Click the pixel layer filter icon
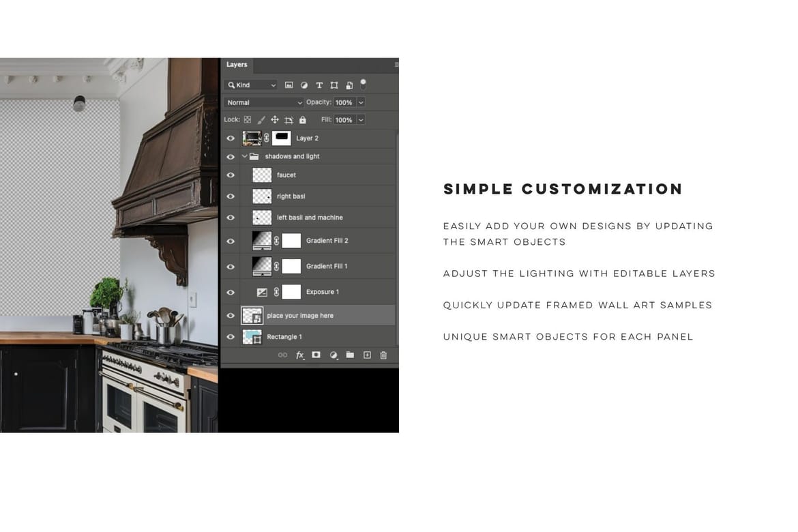This screenshot has height=532, width=798. click(289, 85)
